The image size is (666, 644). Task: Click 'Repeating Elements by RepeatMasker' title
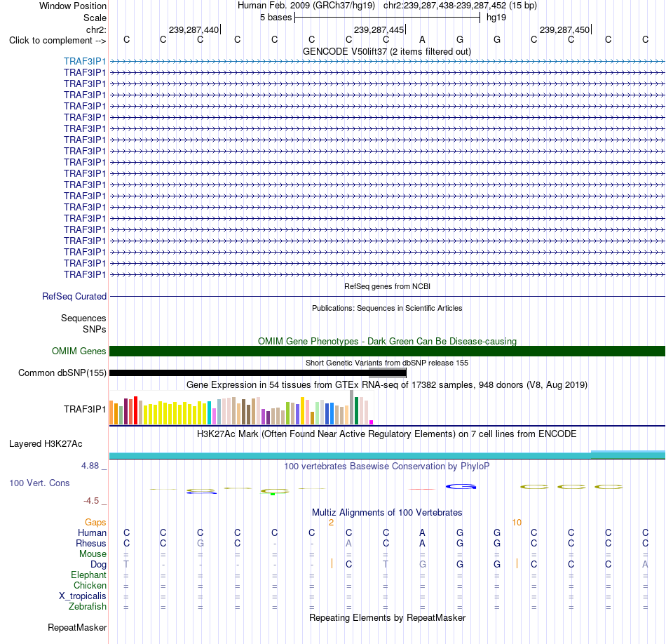click(x=387, y=617)
